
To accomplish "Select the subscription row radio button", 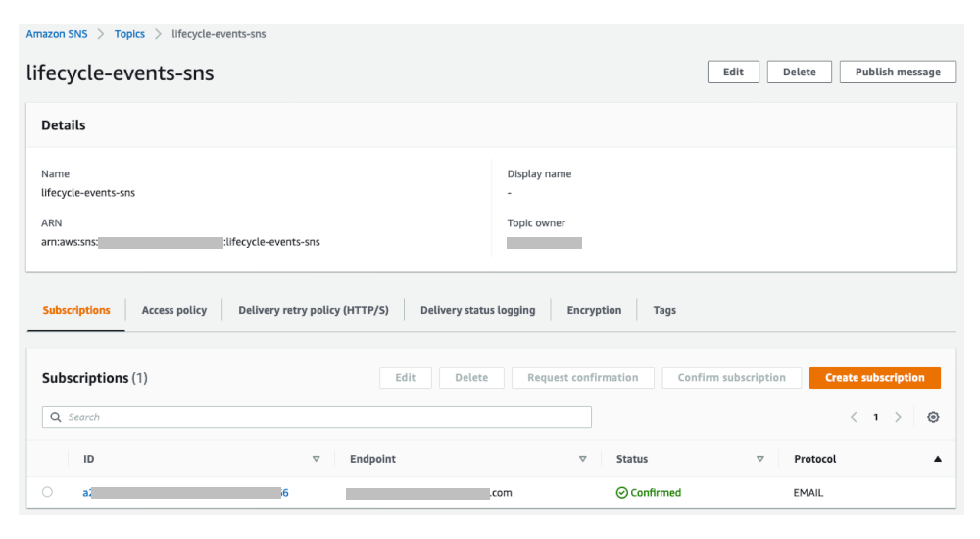I will (x=47, y=492).
